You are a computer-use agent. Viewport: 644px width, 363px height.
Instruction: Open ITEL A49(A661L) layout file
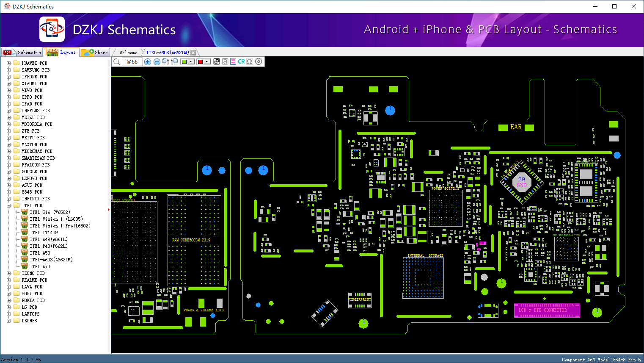(49, 239)
